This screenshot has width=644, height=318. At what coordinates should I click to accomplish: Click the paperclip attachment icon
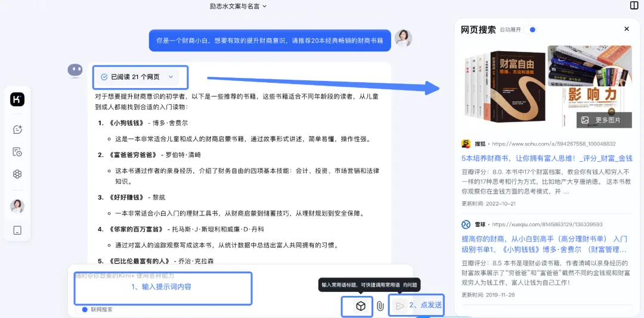(380, 306)
